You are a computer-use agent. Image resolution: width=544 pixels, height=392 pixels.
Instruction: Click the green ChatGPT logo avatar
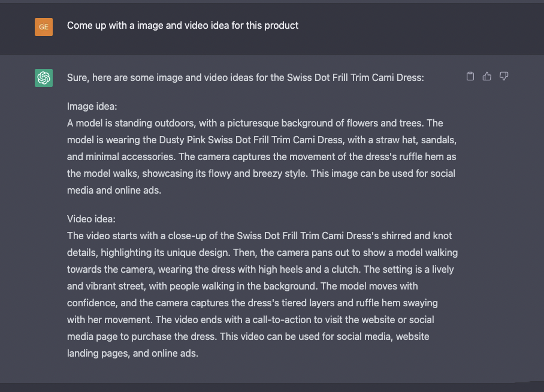(x=44, y=78)
